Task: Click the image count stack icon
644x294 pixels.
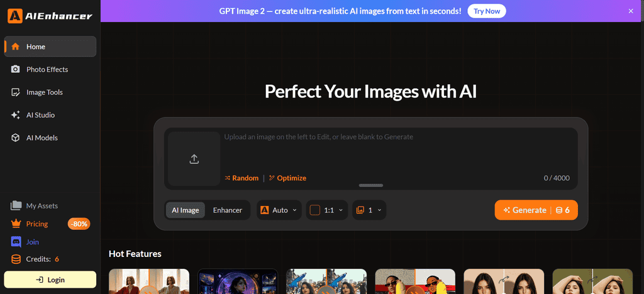Action: point(360,210)
